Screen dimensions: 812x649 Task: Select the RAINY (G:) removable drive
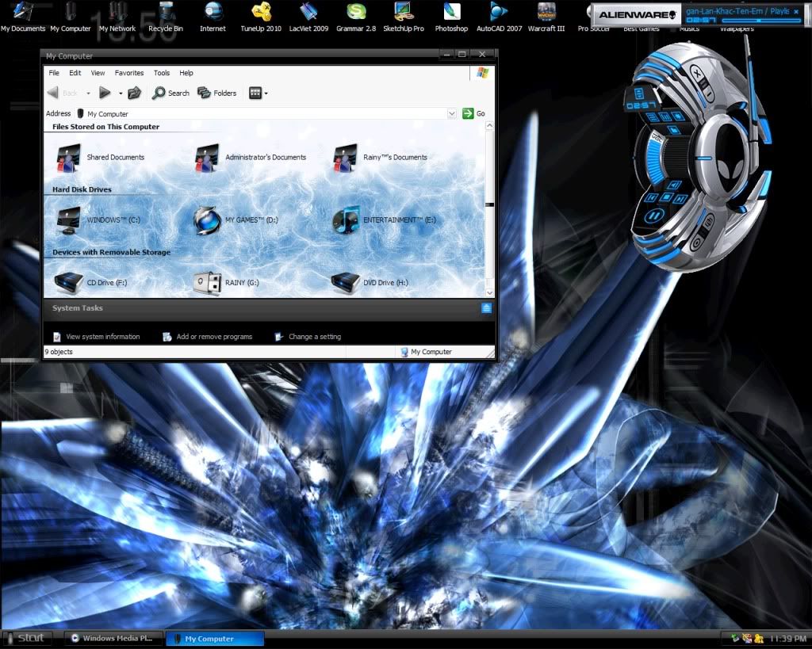226,283
